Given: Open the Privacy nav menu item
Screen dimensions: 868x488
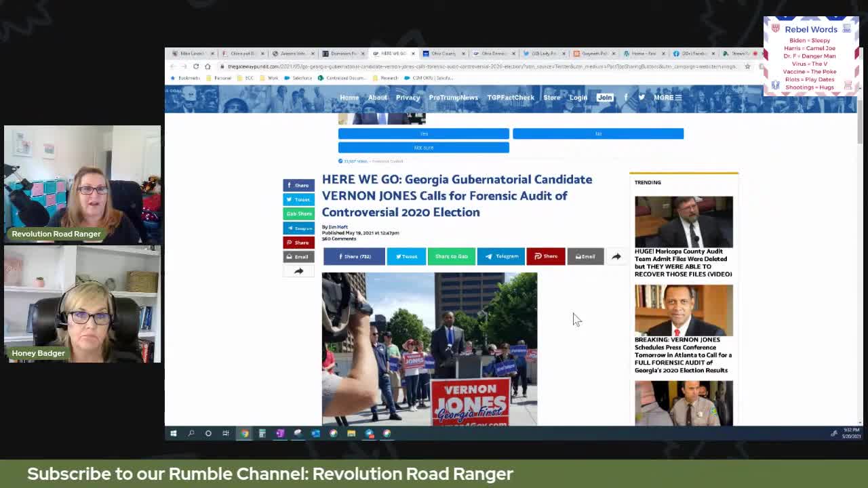Looking at the screenshot, I should (x=408, y=98).
